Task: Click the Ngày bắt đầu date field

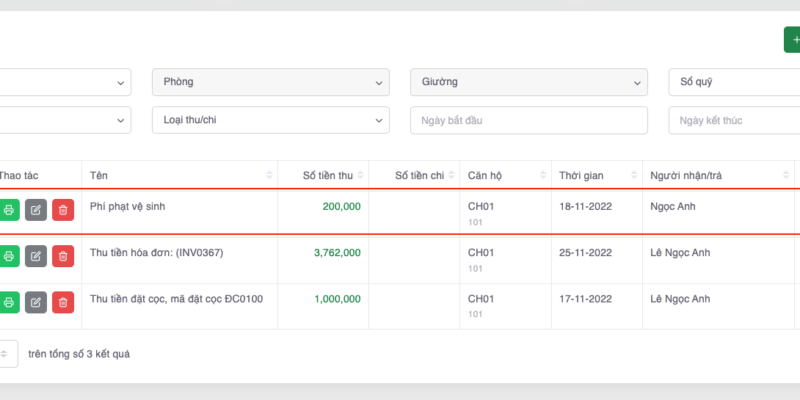Action: pyautogui.click(x=528, y=120)
